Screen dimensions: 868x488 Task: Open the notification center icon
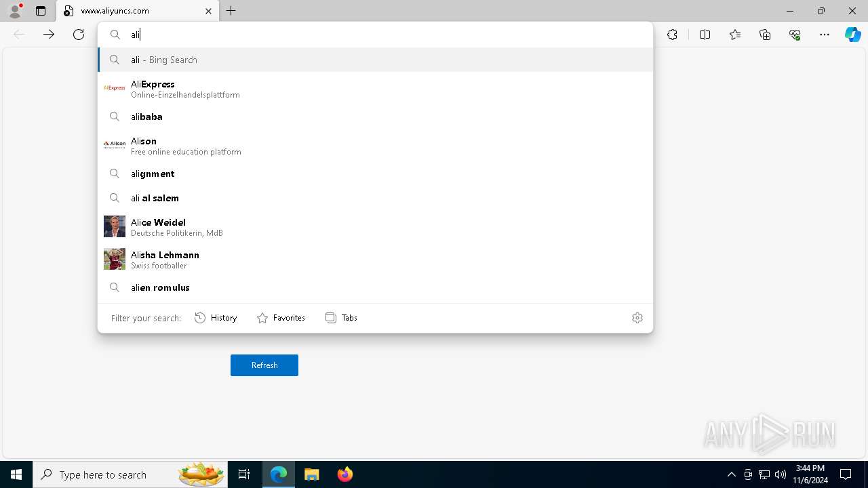[x=846, y=474]
